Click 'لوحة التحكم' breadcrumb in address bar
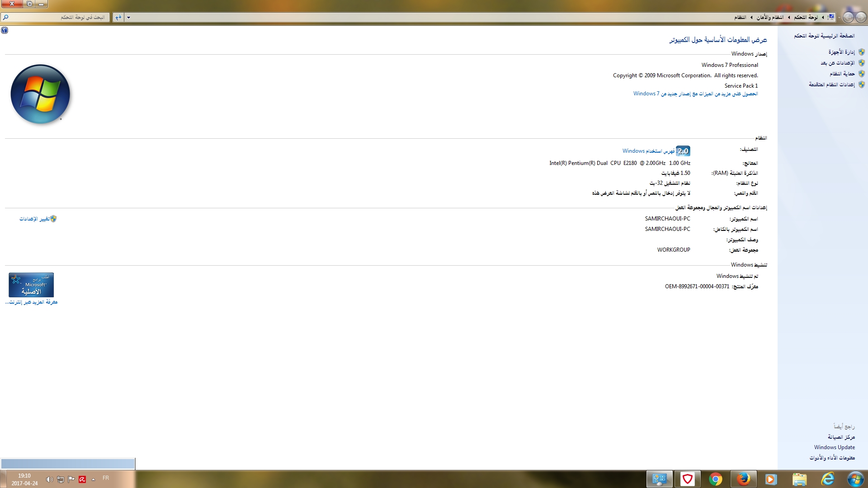The image size is (868, 488). click(806, 18)
